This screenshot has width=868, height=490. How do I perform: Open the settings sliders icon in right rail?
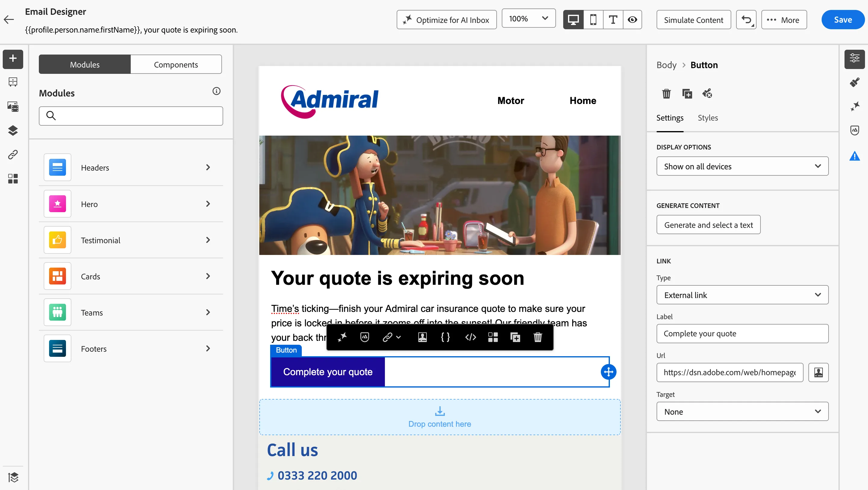(854, 59)
